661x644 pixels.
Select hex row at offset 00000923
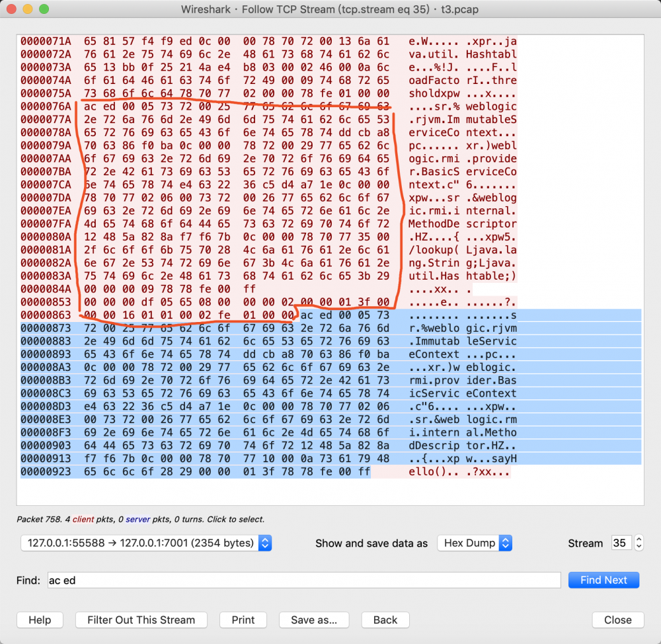(266, 471)
